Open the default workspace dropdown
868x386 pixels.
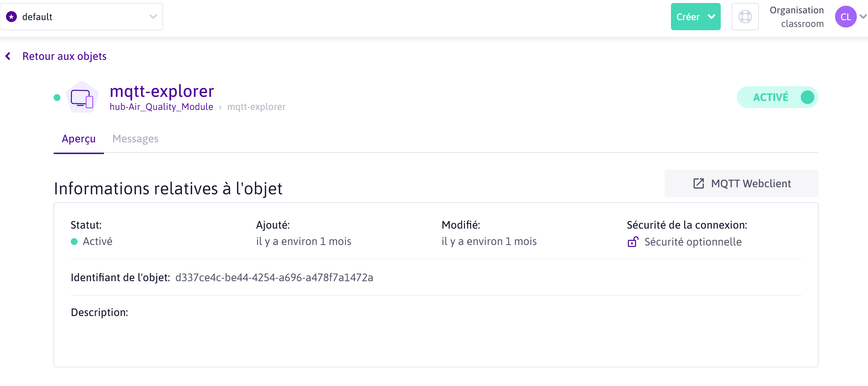154,16
